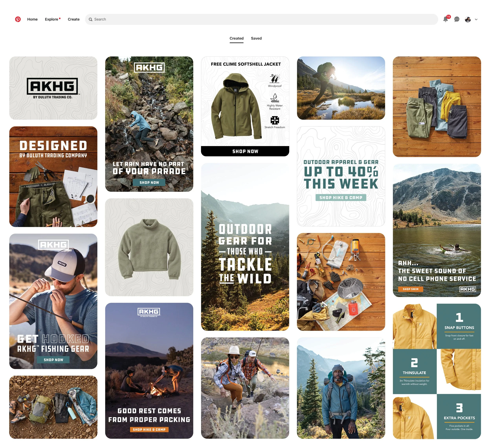Click the Windproof feature icon

[x=275, y=79]
